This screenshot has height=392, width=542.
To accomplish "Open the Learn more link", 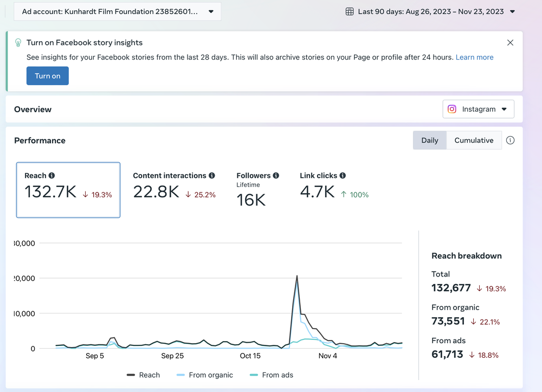I will coord(474,57).
